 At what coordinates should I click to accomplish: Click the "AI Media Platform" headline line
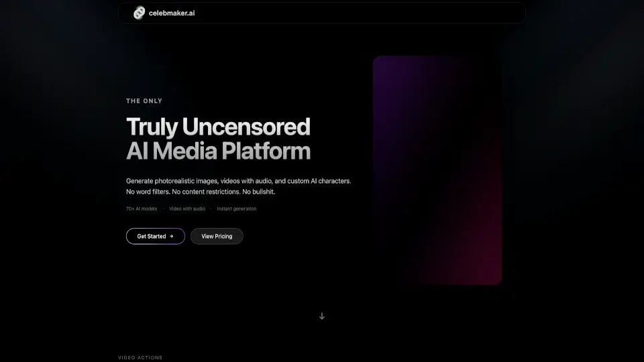(218, 152)
